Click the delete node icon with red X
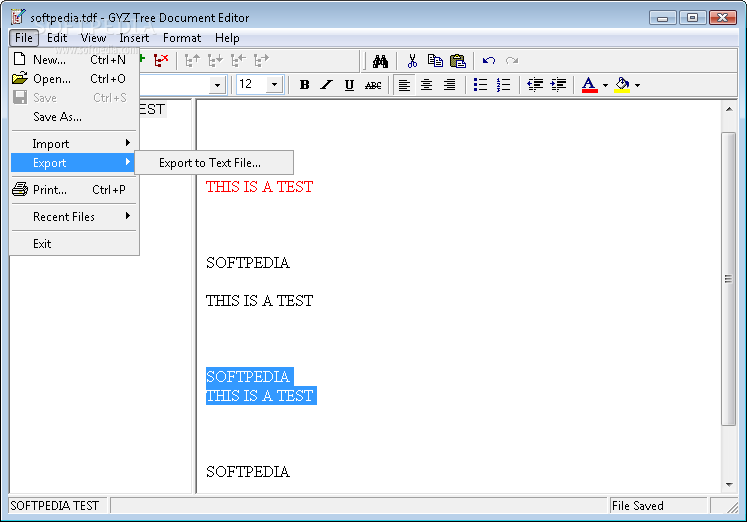 [x=161, y=60]
